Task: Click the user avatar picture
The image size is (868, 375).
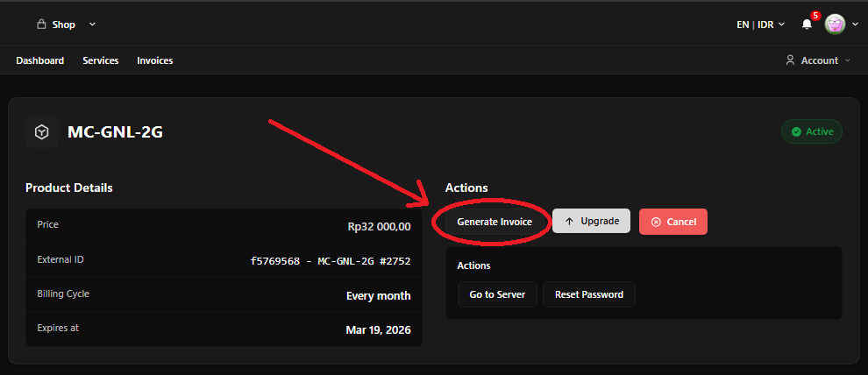Action: [835, 25]
